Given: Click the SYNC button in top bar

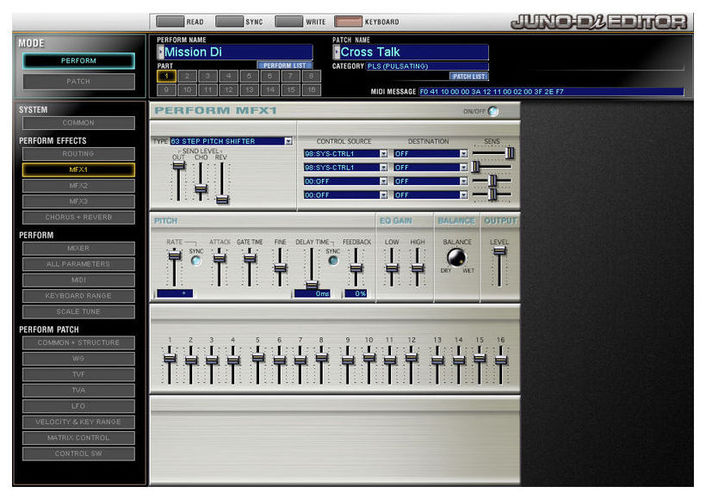Looking at the screenshot, I should pyautogui.click(x=229, y=21).
